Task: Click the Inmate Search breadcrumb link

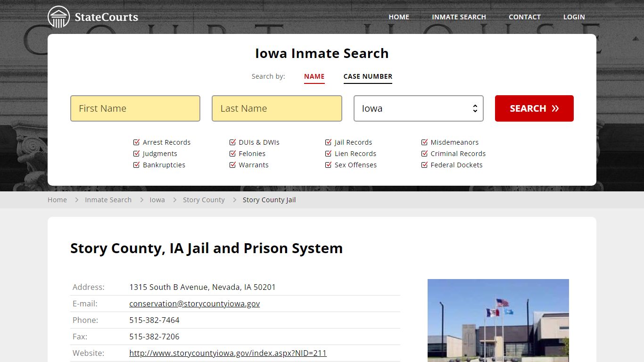Action: pos(108,200)
